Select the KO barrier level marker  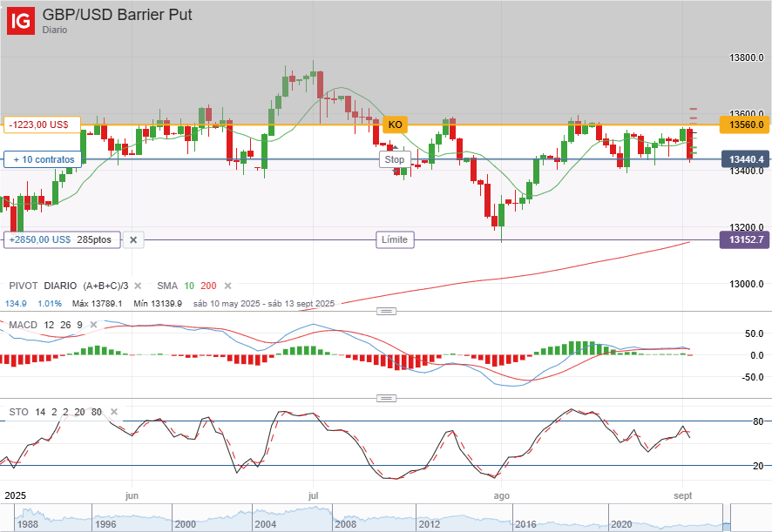395,125
